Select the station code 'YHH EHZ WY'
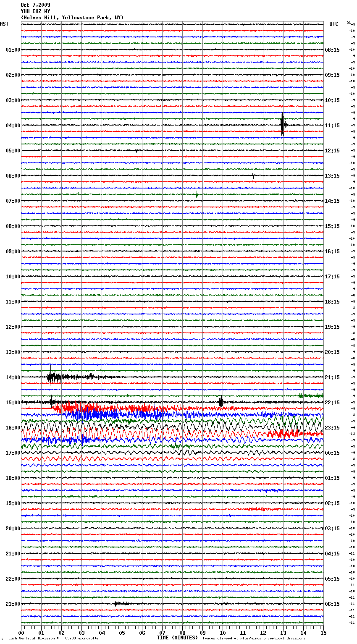 click(x=36, y=11)
